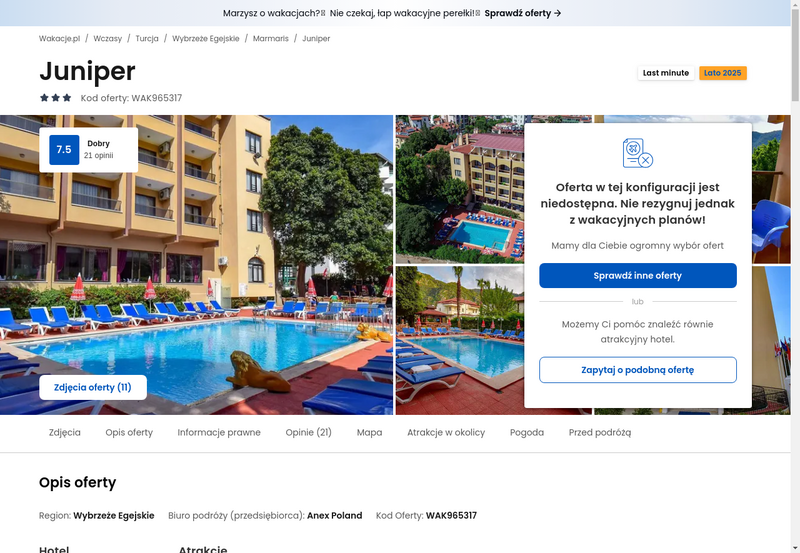
Task: Open the Zdjęcia oferty (11) gallery
Action: 93,387
